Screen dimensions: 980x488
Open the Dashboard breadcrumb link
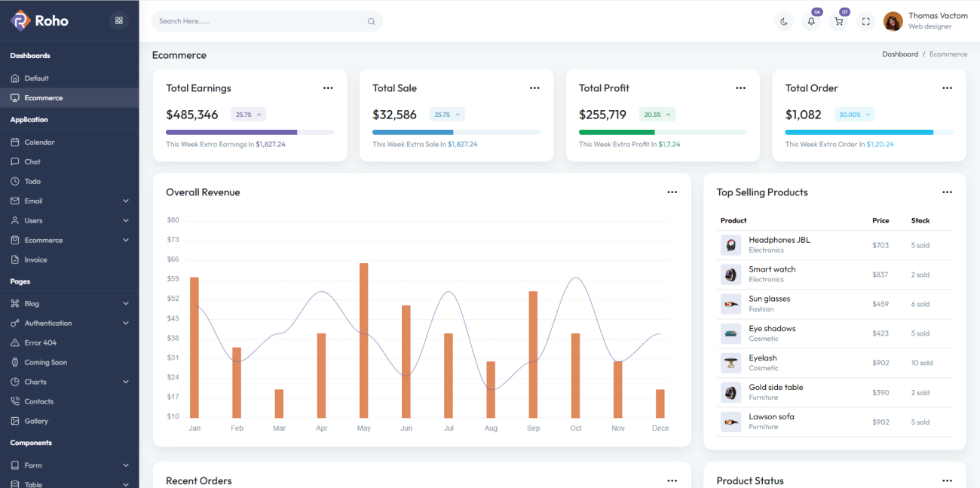(x=900, y=54)
